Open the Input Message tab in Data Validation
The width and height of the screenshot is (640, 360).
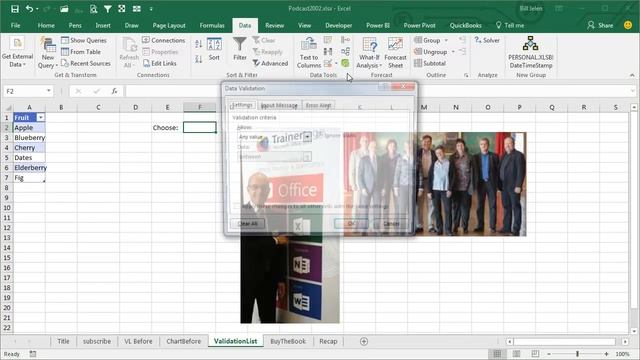279,105
